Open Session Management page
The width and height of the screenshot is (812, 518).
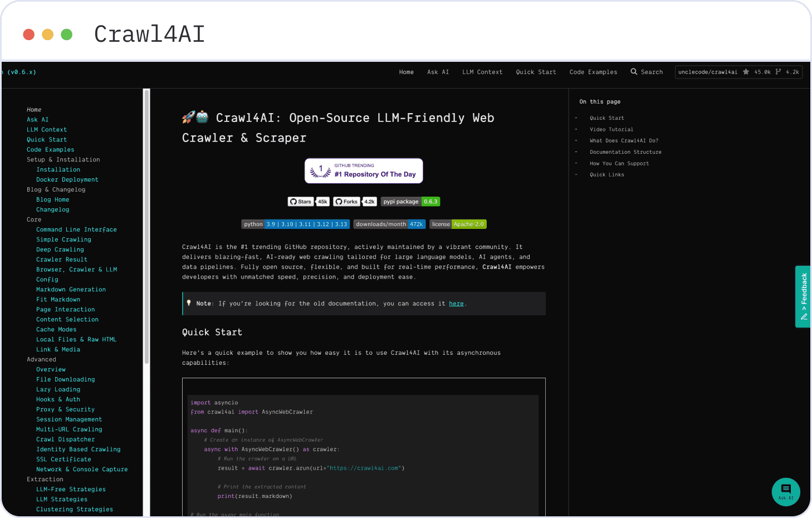(69, 420)
